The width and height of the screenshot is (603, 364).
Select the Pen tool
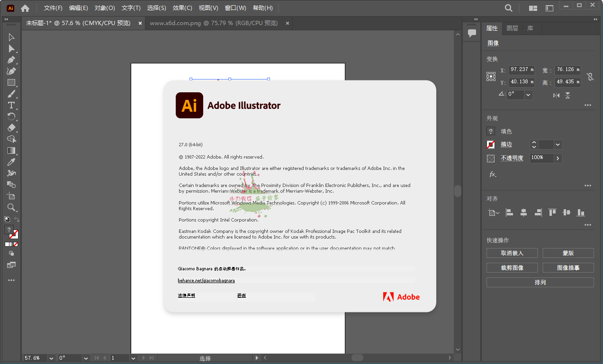point(11,60)
